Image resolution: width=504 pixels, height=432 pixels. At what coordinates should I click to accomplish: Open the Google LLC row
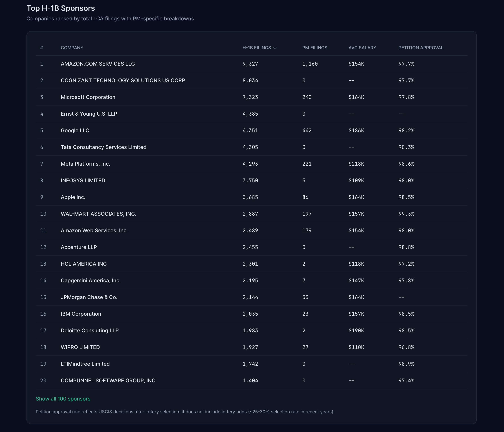pyautogui.click(x=75, y=130)
